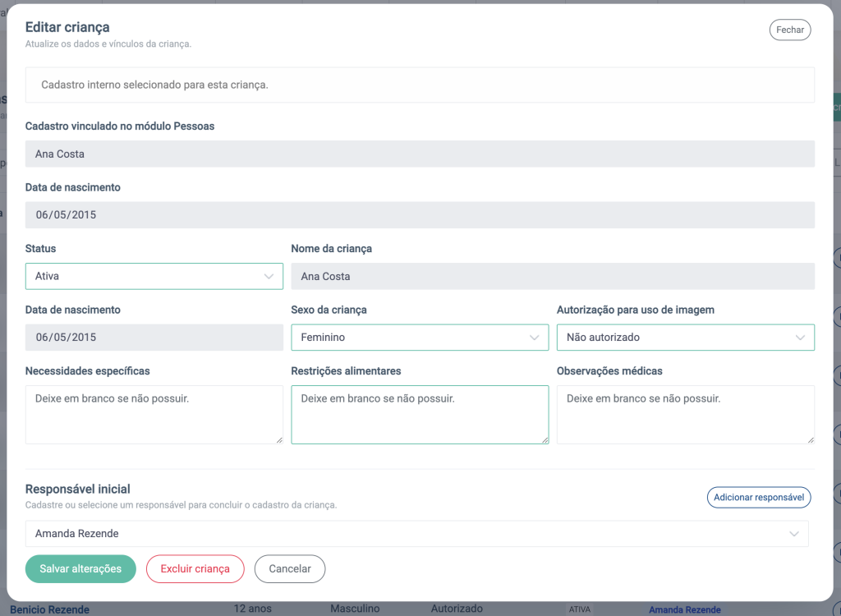Click the Adicionar responsável button
The height and width of the screenshot is (616, 841).
pyautogui.click(x=758, y=498)
